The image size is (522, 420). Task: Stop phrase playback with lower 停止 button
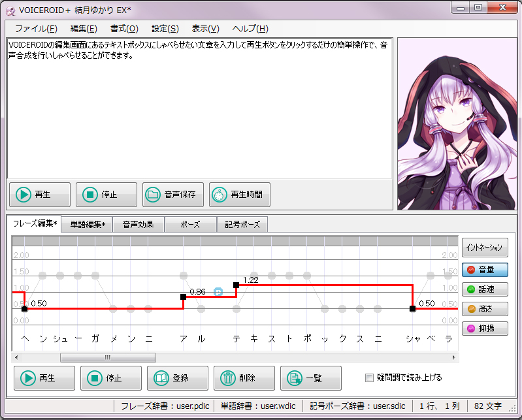[x=111, y=378]
